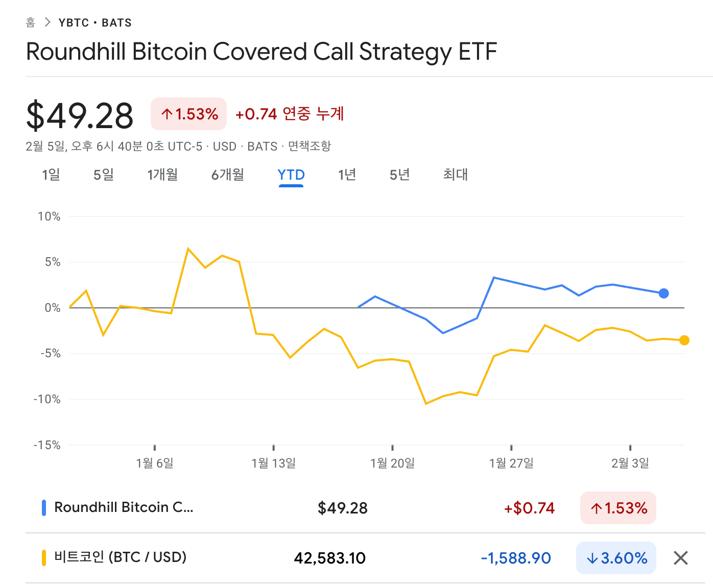
Task: Select the highlighted YTD tab
Action: (291, 175)
